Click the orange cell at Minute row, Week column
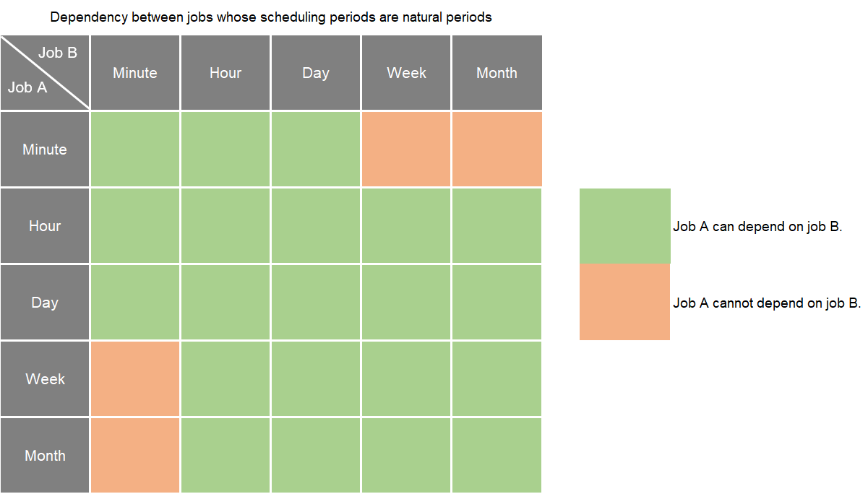Screen dimensions: 868x494 click(406, 149)
